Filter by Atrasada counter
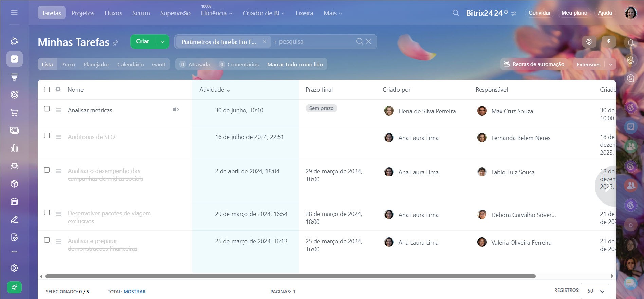This screenshot has width=644, height=299. coord(195,64)
